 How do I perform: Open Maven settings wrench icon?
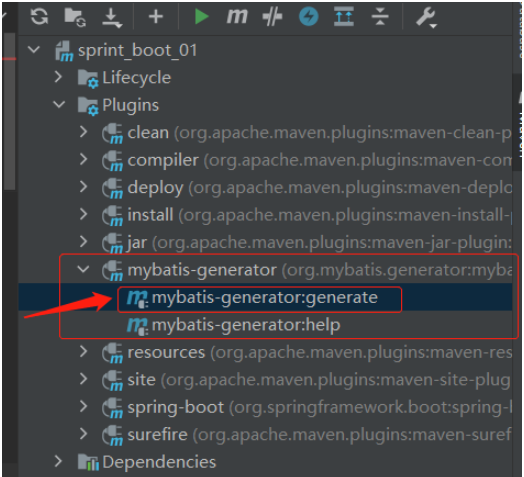point(426,17)
